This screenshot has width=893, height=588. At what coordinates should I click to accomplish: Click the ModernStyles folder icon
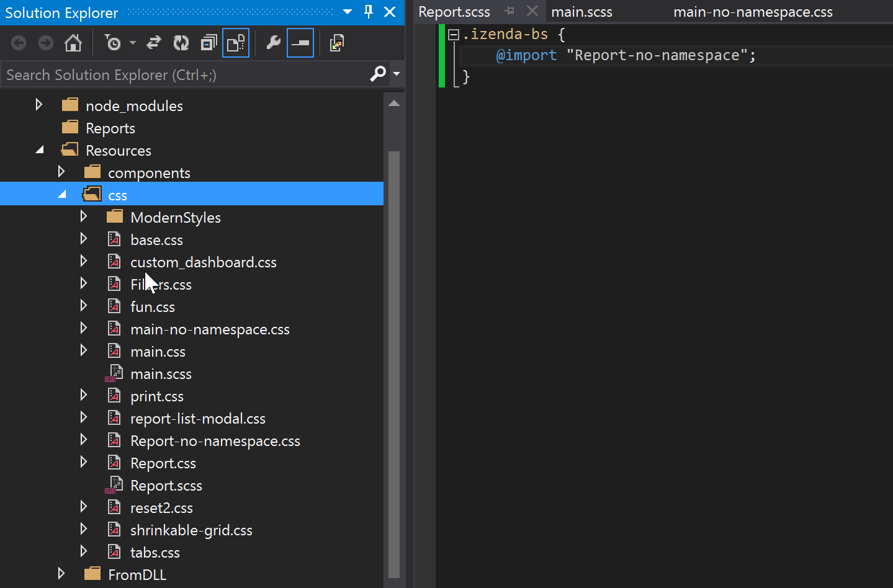[x=115, y=216]
